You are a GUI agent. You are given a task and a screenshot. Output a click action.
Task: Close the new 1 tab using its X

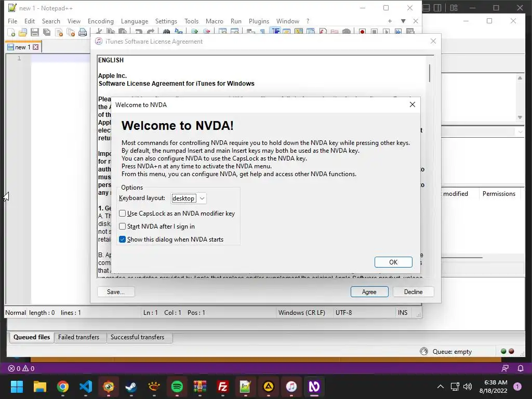pos(36,47)
